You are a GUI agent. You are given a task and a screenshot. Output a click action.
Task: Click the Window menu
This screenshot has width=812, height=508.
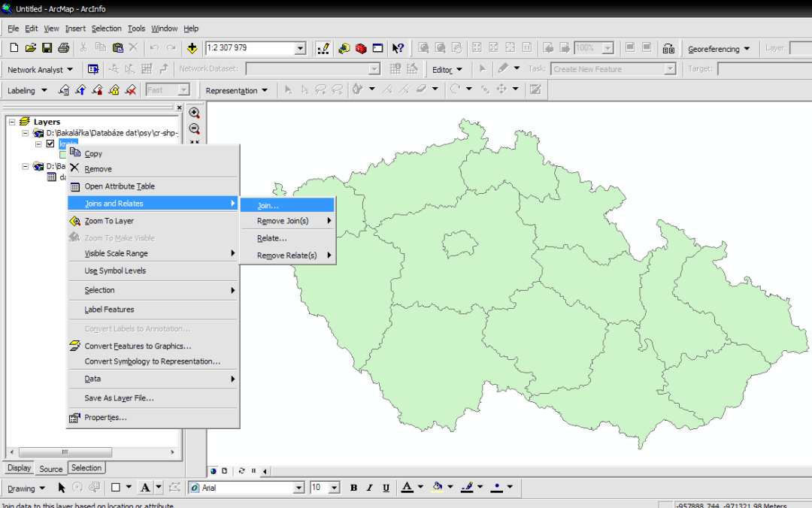click(164, 29)
